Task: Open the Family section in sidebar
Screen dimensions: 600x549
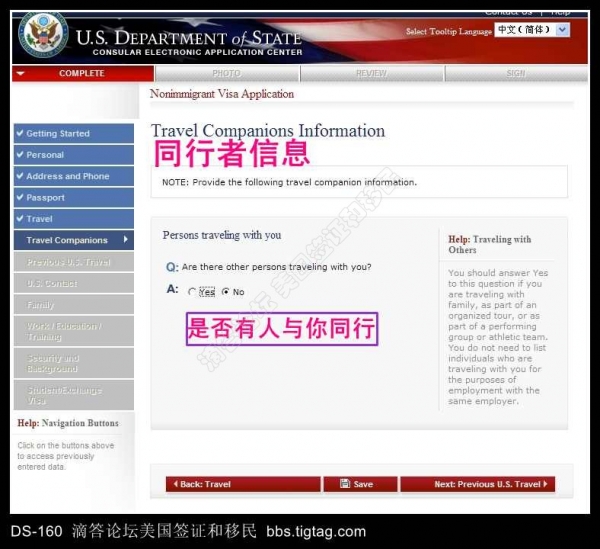Action: click(x=73, y=305)
